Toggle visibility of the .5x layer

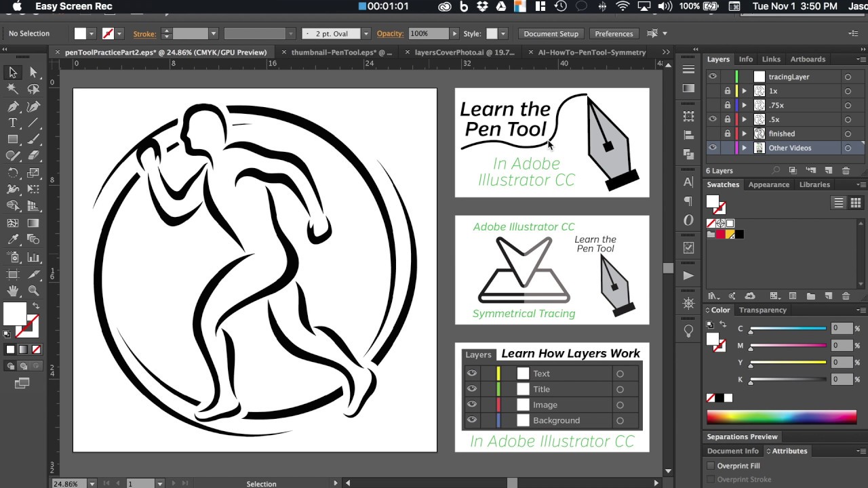click(713, 119)
